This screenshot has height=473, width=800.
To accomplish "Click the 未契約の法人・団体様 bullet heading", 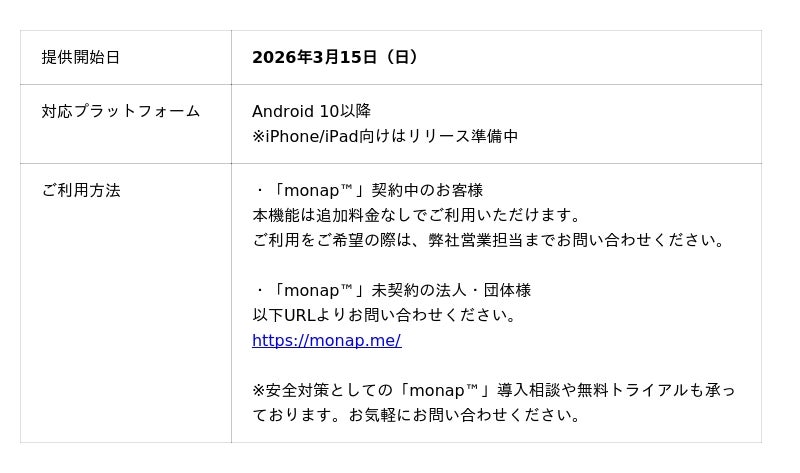I will [x=451, y=290].
